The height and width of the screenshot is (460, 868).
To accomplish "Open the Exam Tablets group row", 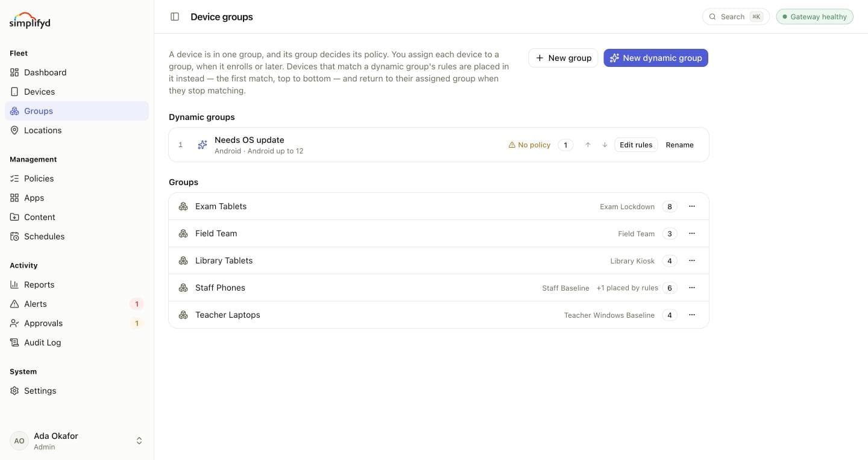I will click(x=439, y=206).
